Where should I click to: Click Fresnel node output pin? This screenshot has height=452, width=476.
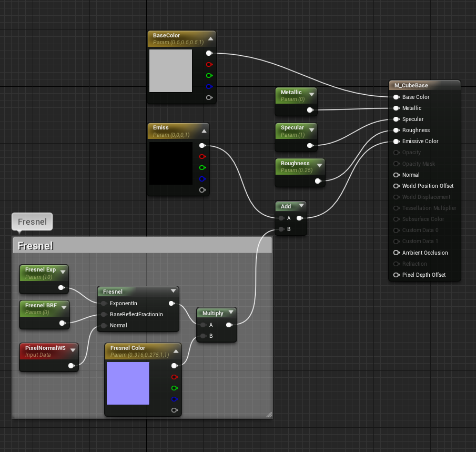coord(172,303)
